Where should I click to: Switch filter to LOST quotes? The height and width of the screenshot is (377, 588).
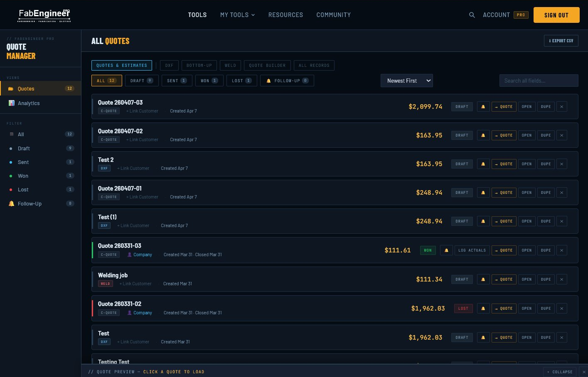[241, 81]
